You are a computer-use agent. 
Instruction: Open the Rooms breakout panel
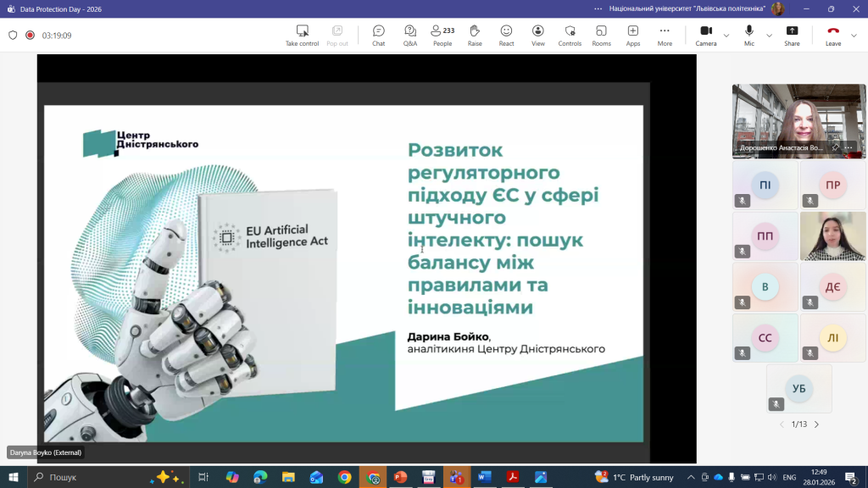(601, 35)
